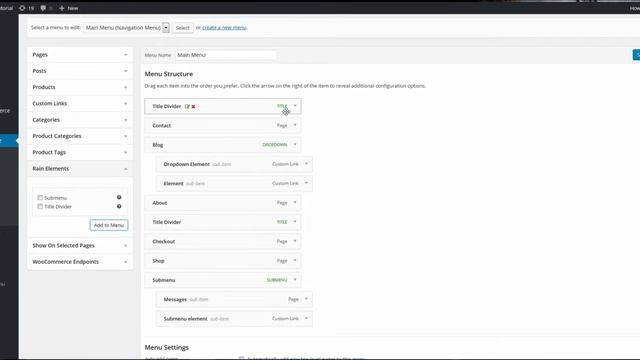Screen dimensions: 640x360
Task: Click into the Menu Name input field
Action: tap(226, 55)
